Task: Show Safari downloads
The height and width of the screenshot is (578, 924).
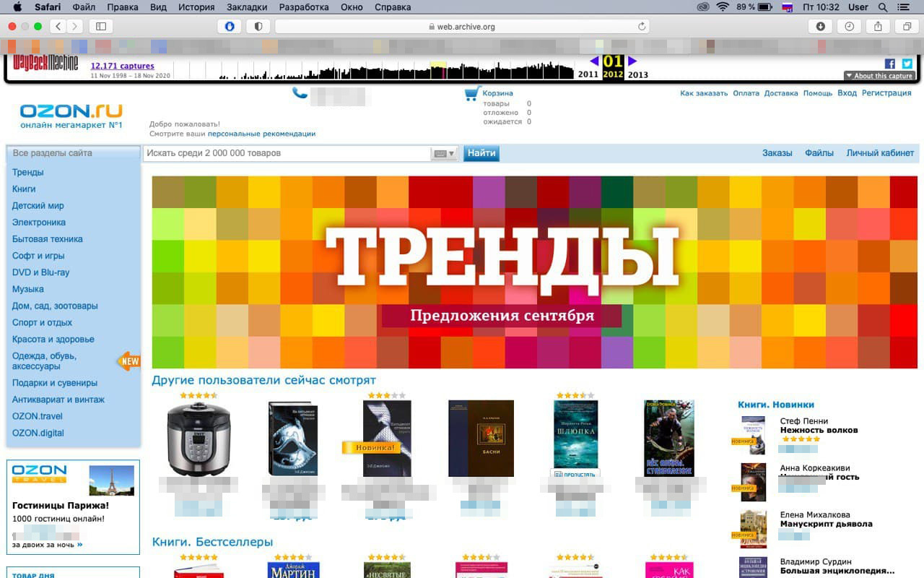Action: click(821, 26)
